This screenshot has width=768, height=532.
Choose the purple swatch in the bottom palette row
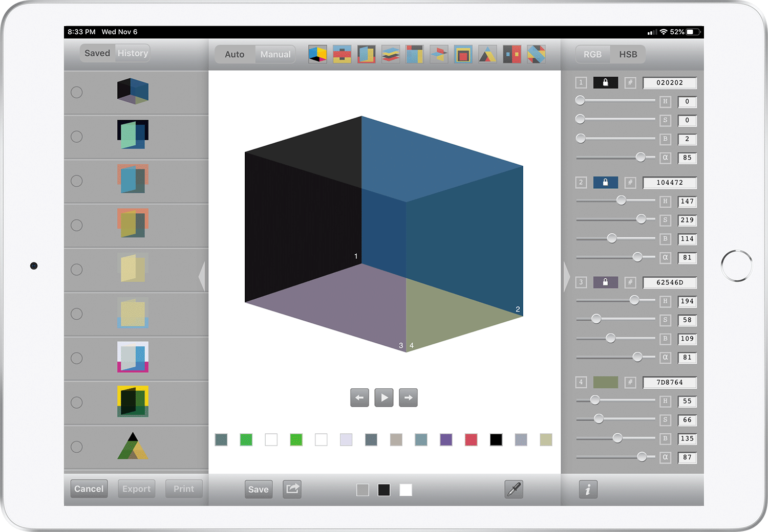coord(446,439)
